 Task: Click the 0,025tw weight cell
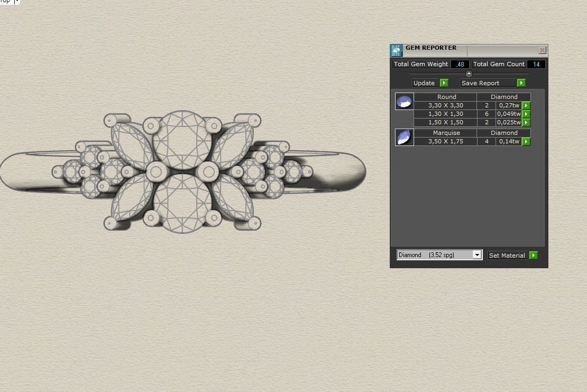[x=509, y=122]
